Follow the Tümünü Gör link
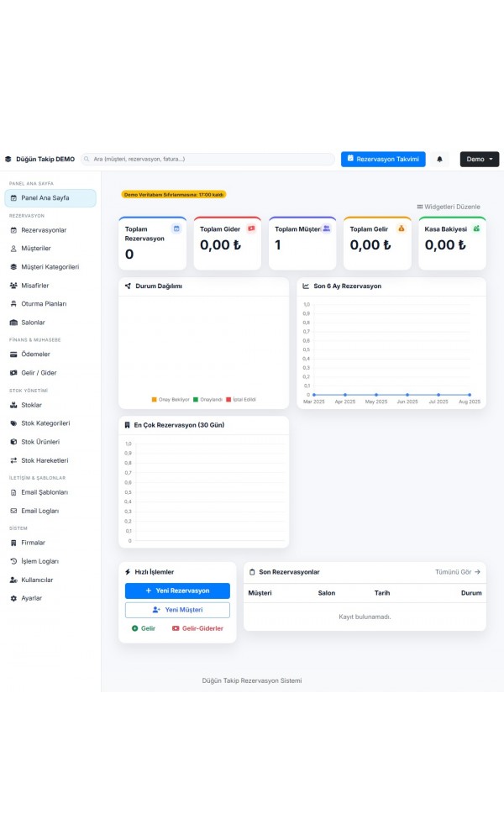 click(x=458, y=572)
